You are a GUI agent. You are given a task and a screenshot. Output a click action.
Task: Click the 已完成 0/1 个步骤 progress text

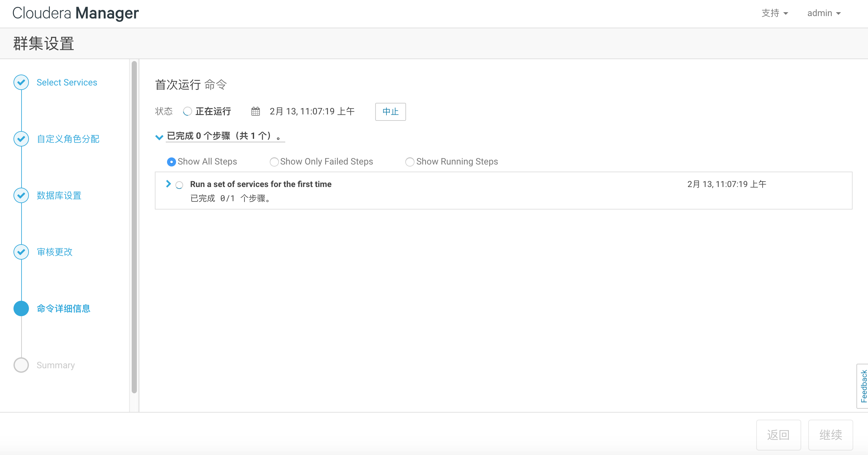230,198
